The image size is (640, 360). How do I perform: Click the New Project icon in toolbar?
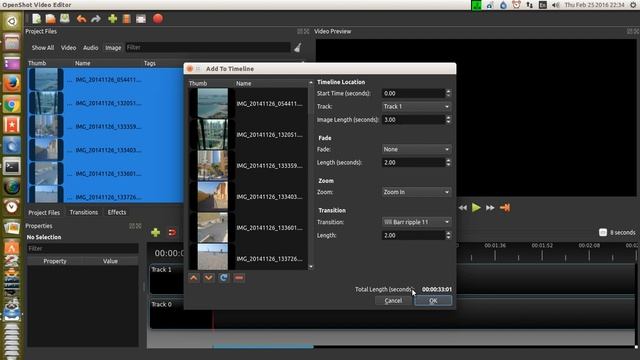point(37,18)
